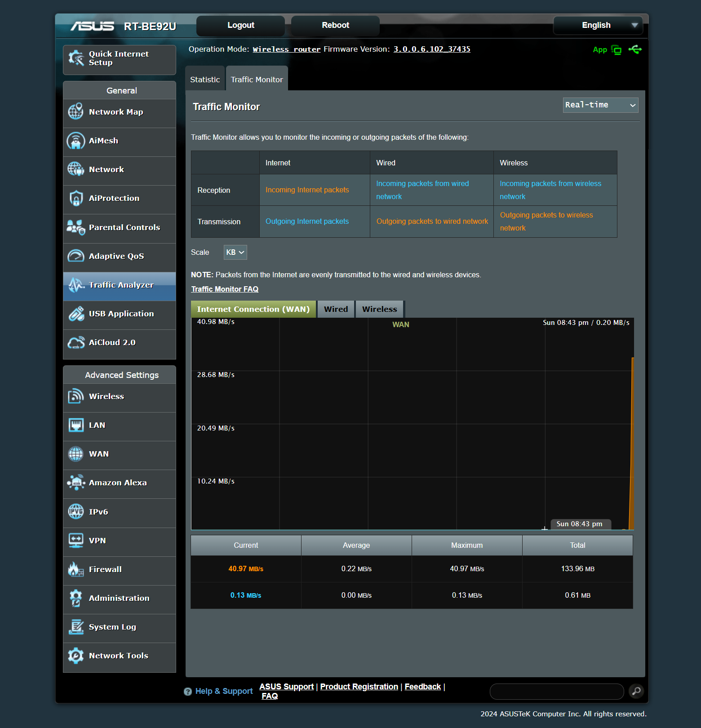This screenshot has width=701, height=728.
Task: Click the VPN monitor icon
Action: pyautogui.click(x=75, y=540)
